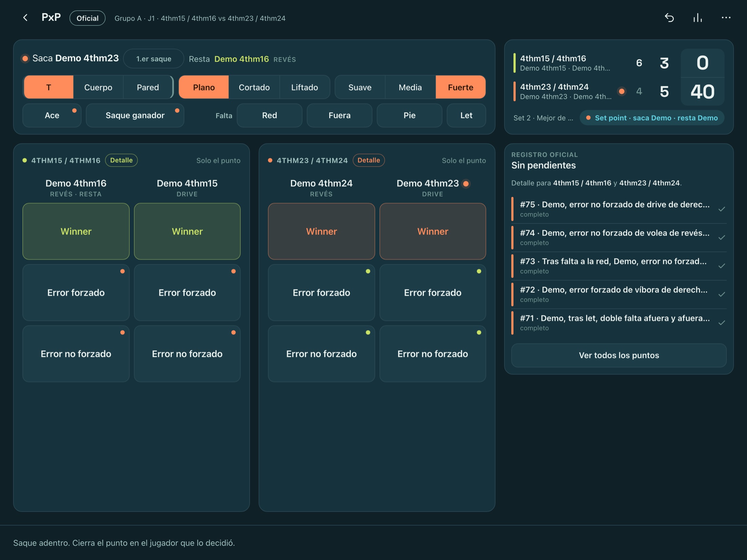The image size is (747, 560).
Task: Select Pared serve direction
Action: click(148, 87)
